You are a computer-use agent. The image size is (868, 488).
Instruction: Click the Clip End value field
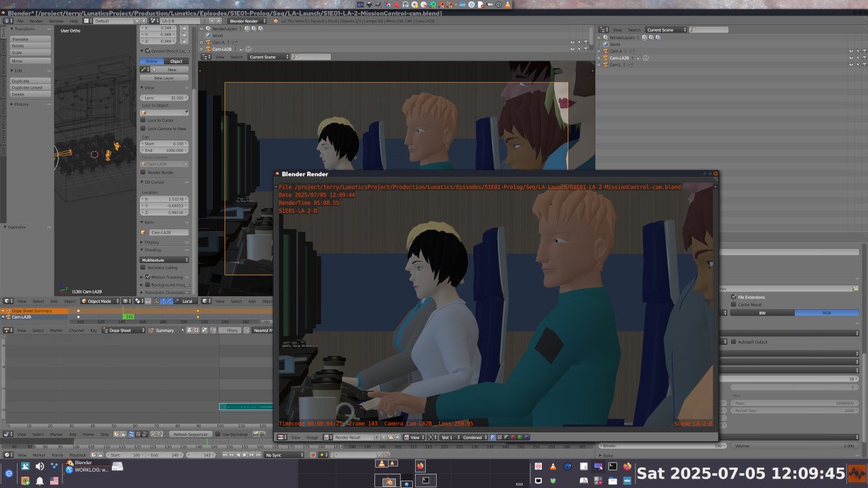point(164,150)
